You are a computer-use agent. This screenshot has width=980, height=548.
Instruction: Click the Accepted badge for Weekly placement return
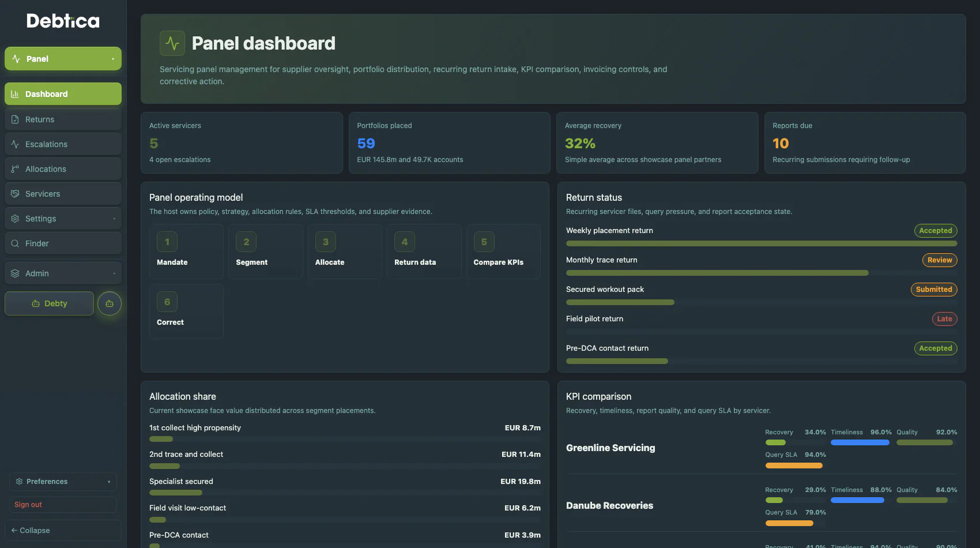coord(935,231)
